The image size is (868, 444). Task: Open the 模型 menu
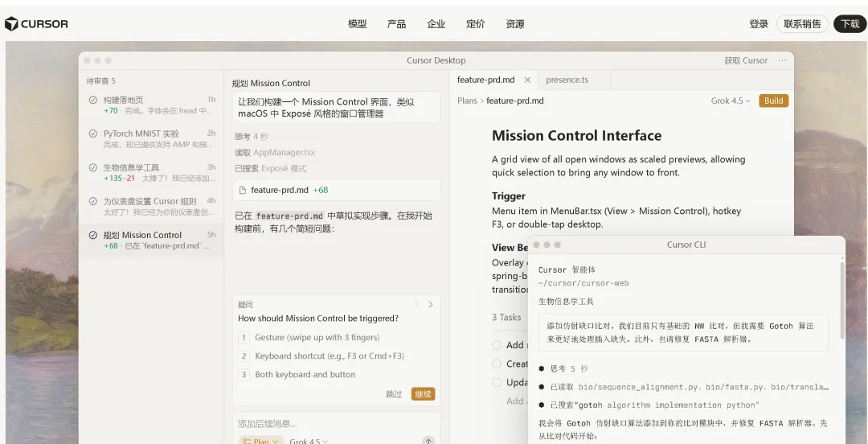coord(357,24)
